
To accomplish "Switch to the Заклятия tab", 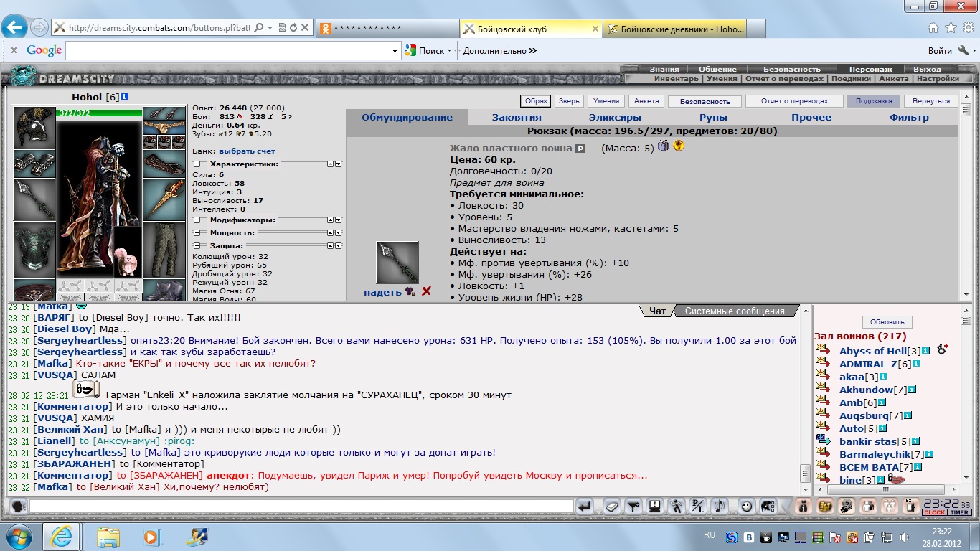I will 517,117.
